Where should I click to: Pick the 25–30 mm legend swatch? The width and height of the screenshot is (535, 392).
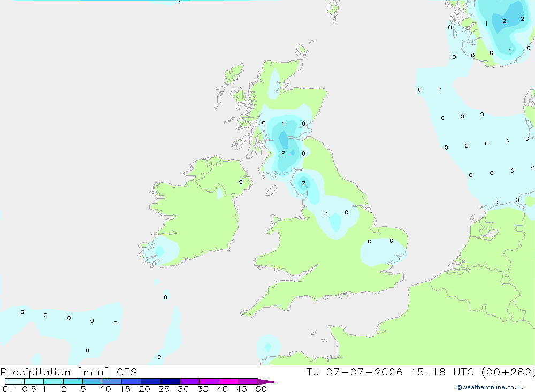pyautogui.click(x=170, y=381)
